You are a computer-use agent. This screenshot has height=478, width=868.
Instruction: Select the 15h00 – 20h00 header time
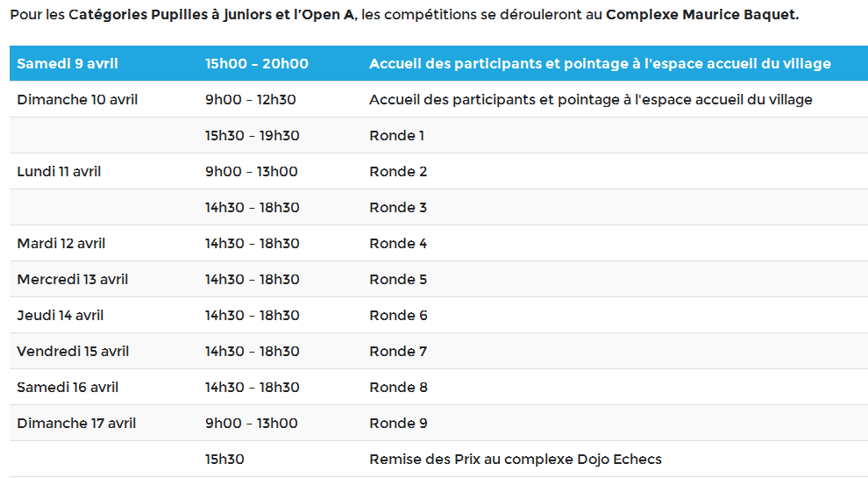pyautogui.click(x=257, y=64)
